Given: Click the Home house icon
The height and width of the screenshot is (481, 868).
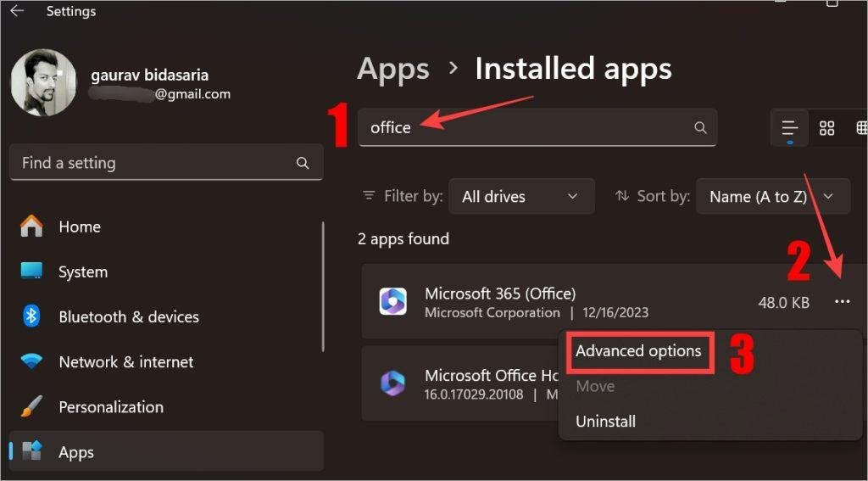Looking at the screenshot, I should pos(31,227).
